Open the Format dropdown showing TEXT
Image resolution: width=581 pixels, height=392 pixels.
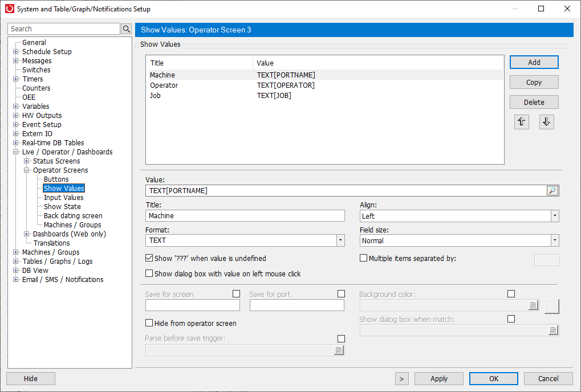[x=340, y=240]
